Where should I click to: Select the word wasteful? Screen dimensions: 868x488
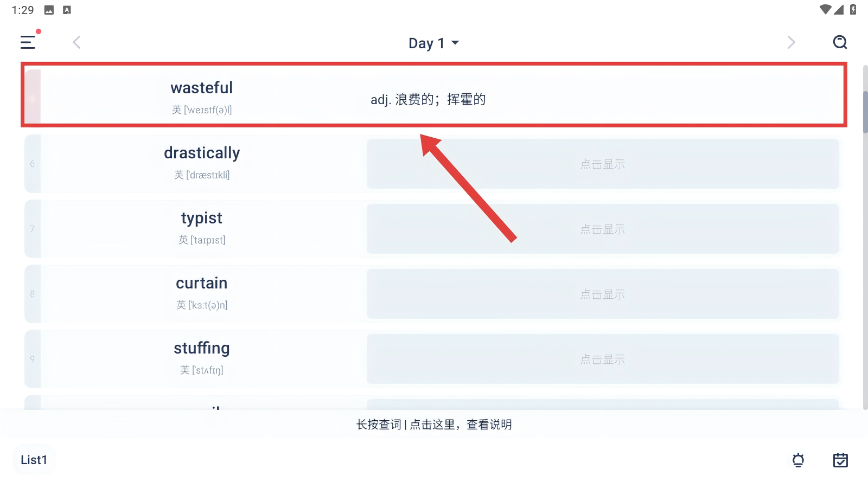coord(201,88)
